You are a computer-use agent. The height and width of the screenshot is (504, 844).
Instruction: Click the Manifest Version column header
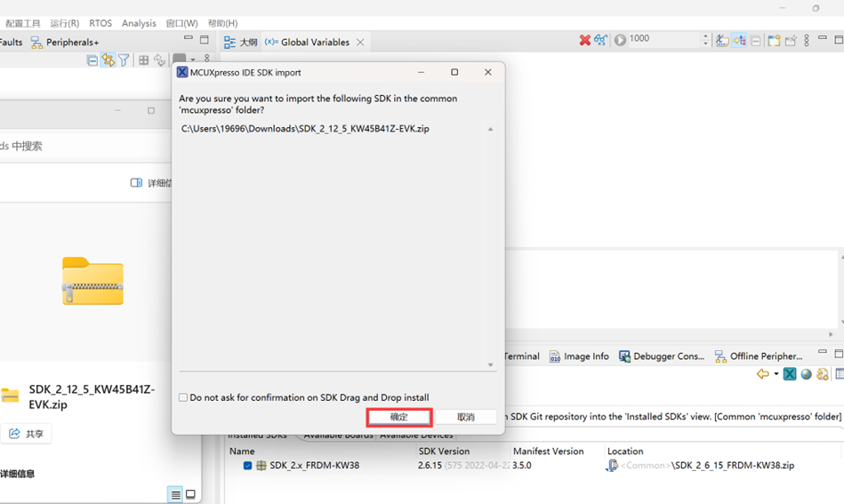tap(548, 452)
